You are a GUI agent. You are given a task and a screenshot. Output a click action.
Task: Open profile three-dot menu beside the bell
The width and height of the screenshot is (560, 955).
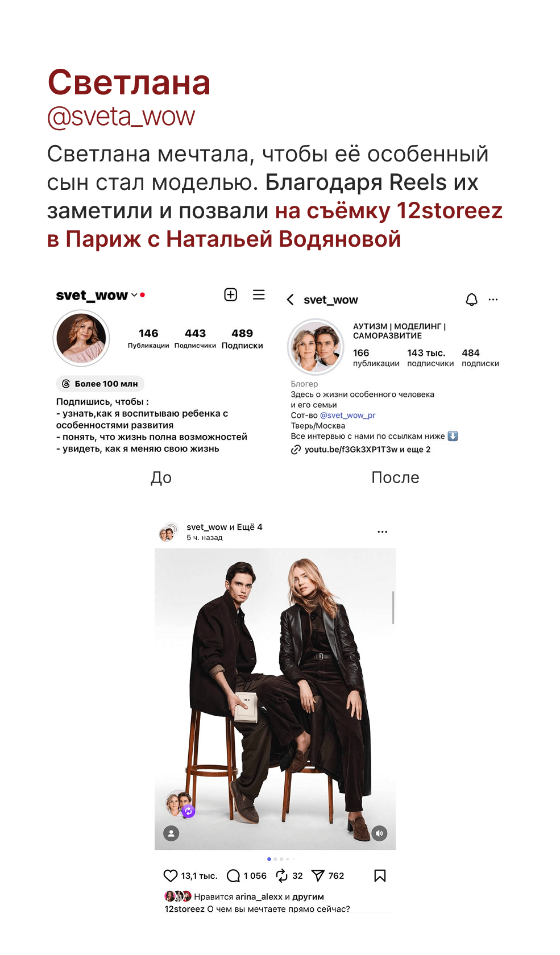coord(493,300)
